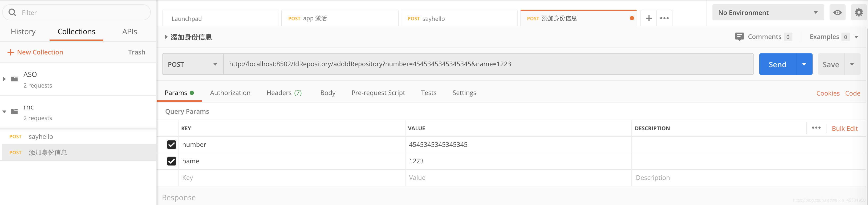Switch to Body tab
The width and height of the screenshot is (868, 205).
(328, 93)
